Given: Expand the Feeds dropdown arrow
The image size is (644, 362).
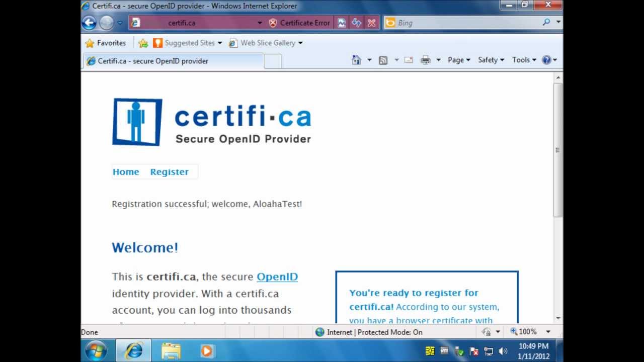Looking at the screenshot, I should (396, 60).
